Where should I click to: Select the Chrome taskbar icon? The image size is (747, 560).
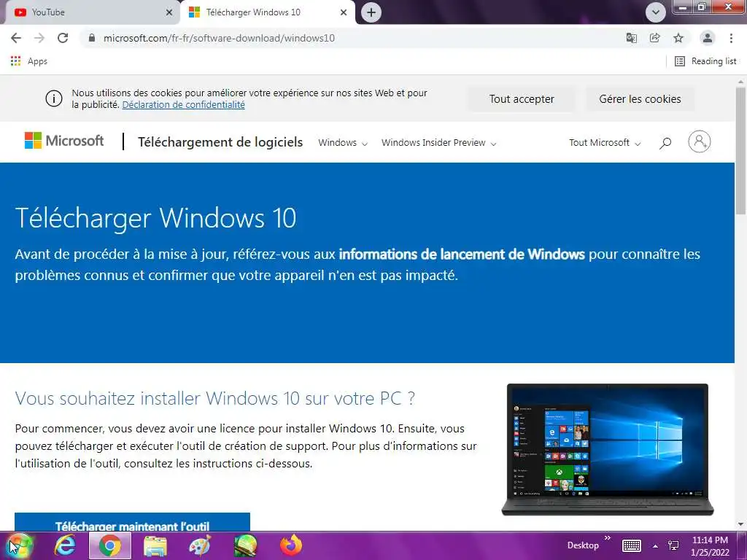(x=110, y=545)
